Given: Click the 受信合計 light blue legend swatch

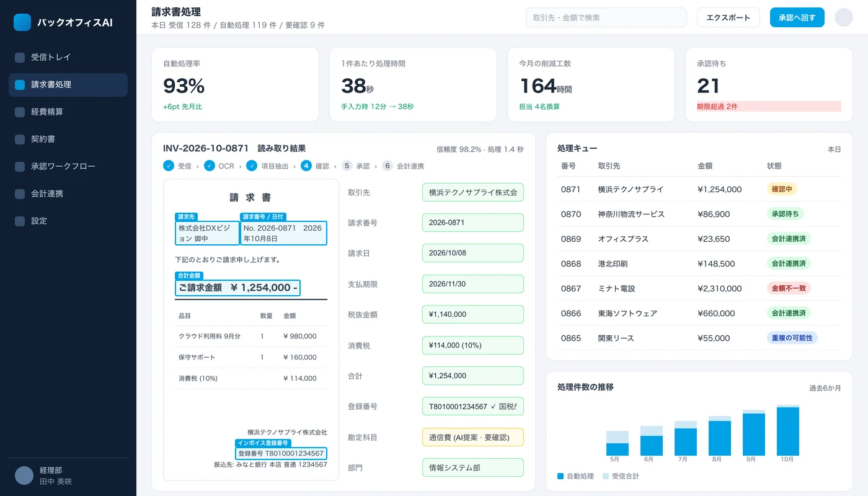Looking at the screenshot, I should (x=606, y=476).
